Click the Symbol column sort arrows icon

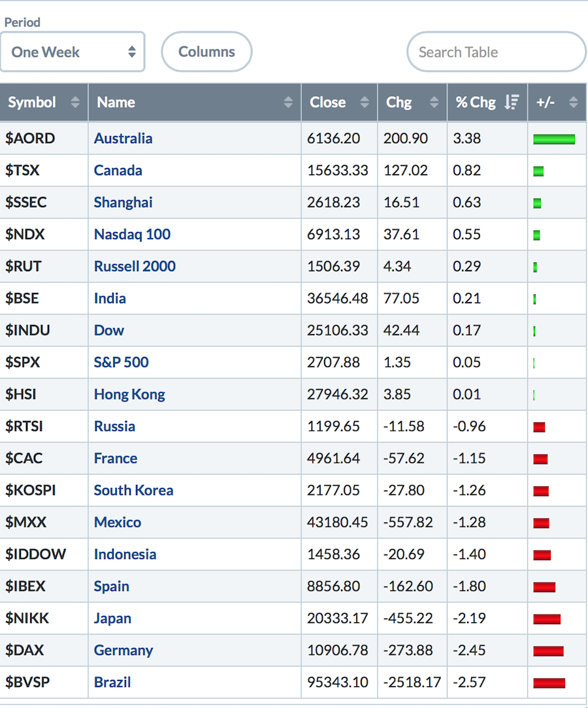pos(74,103)
